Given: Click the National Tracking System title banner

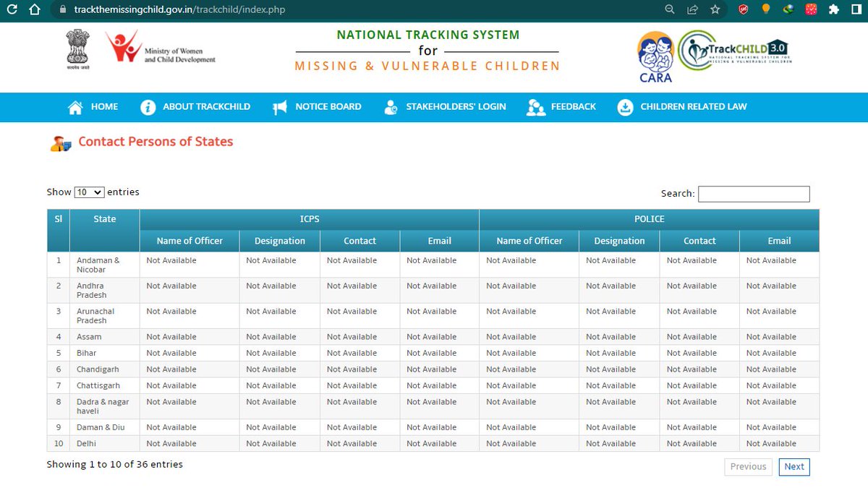Looking at the screenshot, I should [427, 51].
